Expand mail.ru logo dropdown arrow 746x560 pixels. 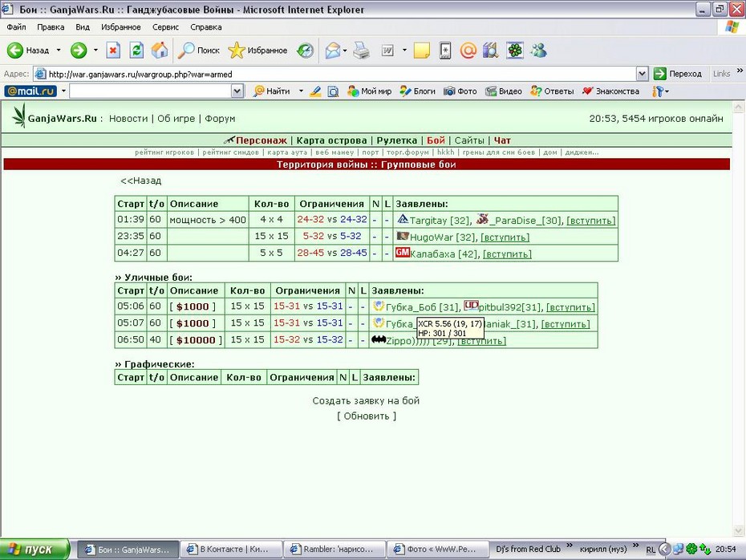pos(63,91)
